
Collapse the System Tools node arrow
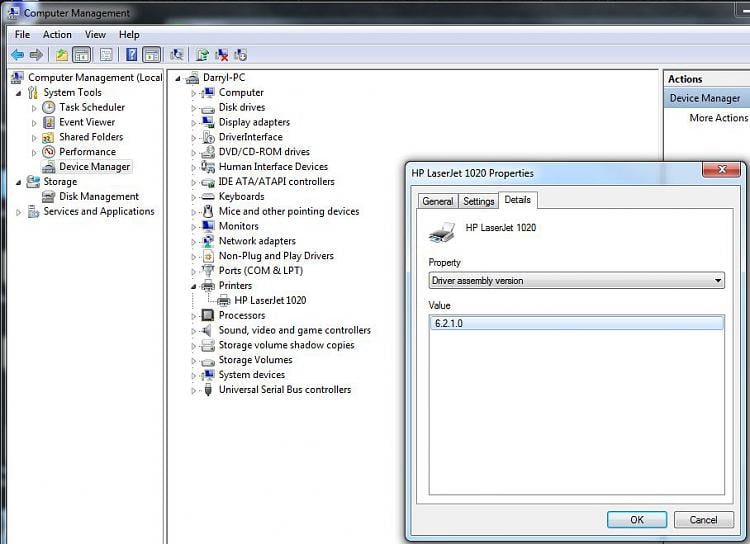[x=19, y=93]
